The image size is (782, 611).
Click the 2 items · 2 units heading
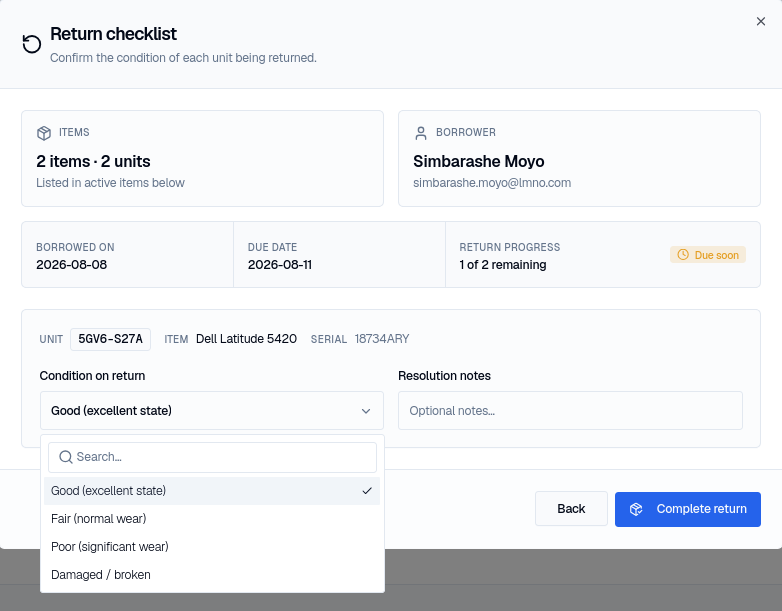click(x=93, y=162)
